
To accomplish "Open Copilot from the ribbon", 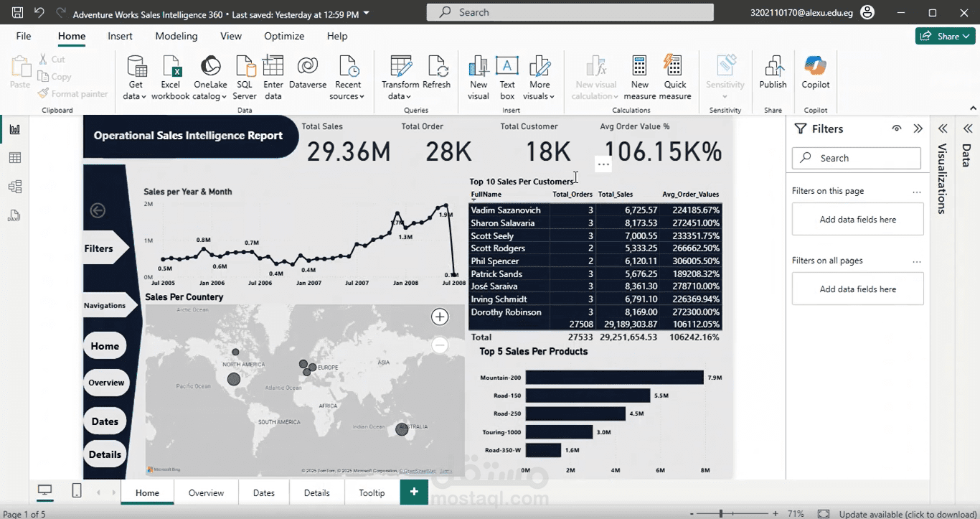I will pyautogui.click(x=815, y=72).
